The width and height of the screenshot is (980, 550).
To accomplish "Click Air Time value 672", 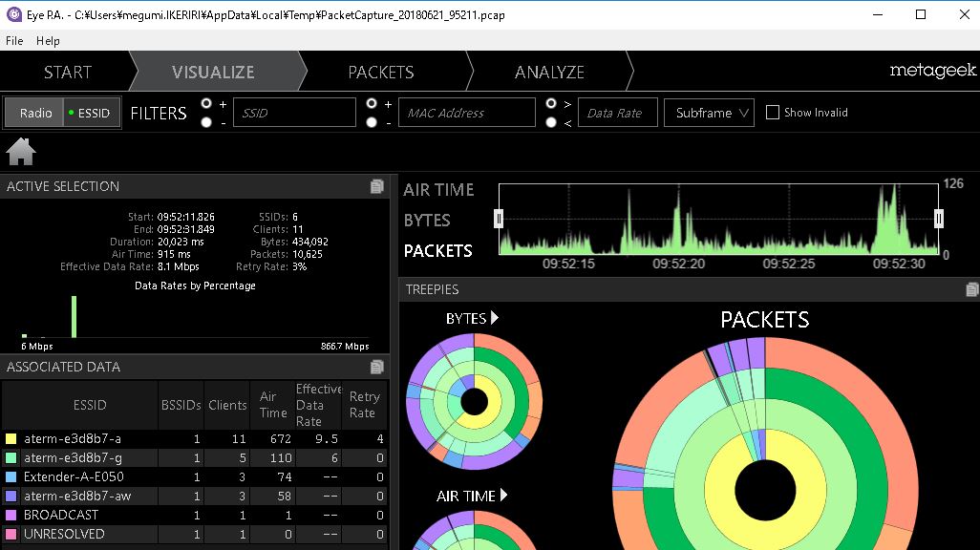I will pyautogui.click(x=281, y=438).
